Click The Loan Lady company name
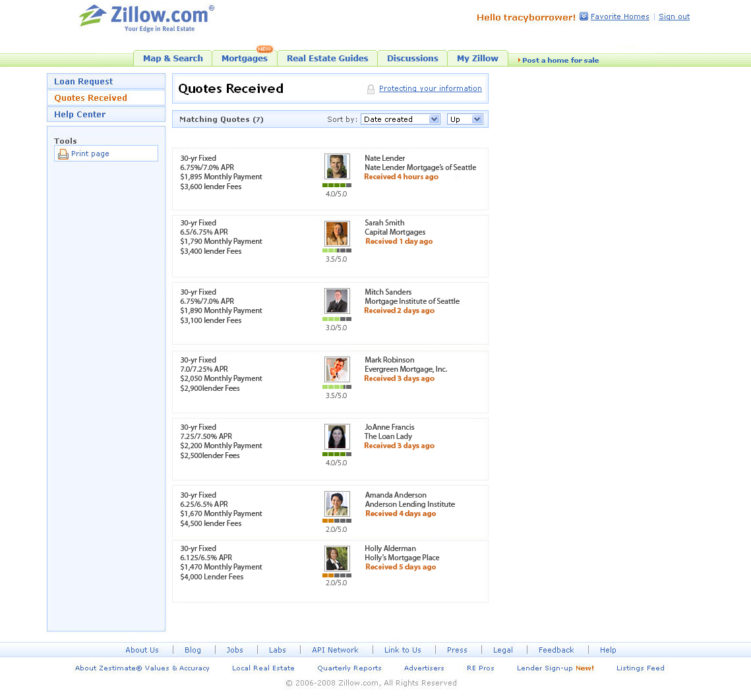This screenshot has width=751, height=700. pyautogui.click(x=388, y=436)
